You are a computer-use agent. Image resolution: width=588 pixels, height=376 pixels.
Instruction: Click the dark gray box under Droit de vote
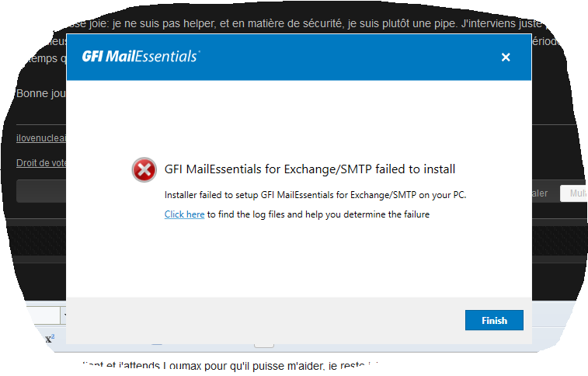pyautogui.click(x=41, y=191)
